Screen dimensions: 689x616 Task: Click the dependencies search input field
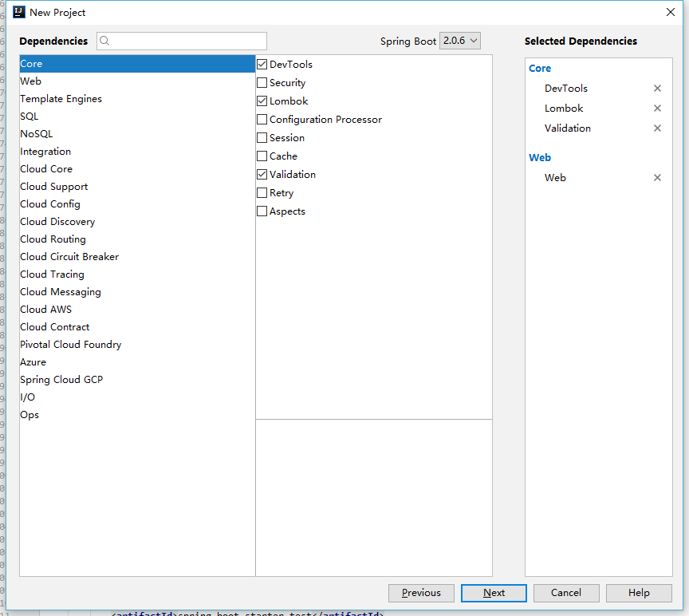pos(183,40)
